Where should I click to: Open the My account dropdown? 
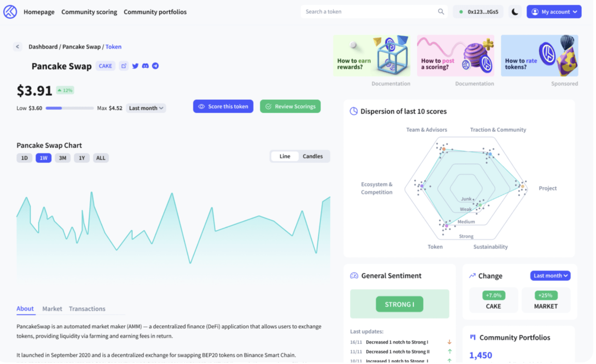(554, 12)
